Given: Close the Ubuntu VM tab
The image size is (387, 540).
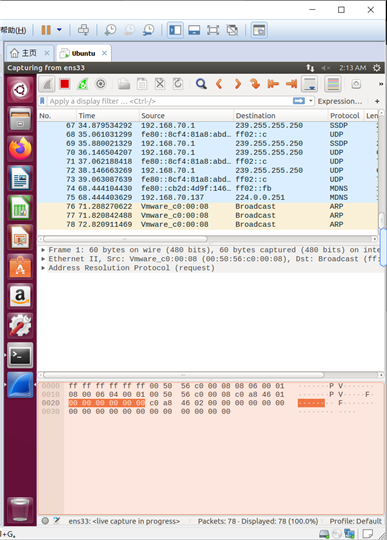Looking at the screenshot, I should pyautogui.click(x=104, y=53).
